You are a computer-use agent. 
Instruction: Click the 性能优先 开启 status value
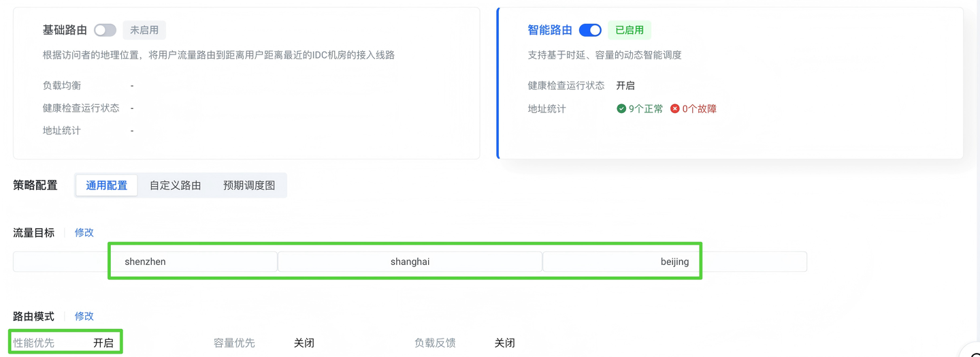click(103, 343)
